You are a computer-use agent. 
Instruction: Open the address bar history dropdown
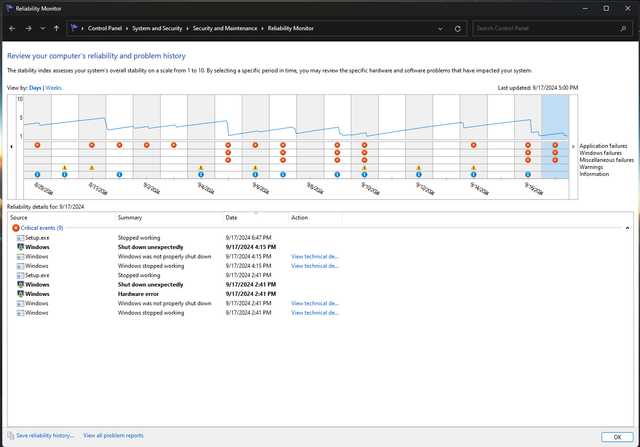[x=440, y=29]
